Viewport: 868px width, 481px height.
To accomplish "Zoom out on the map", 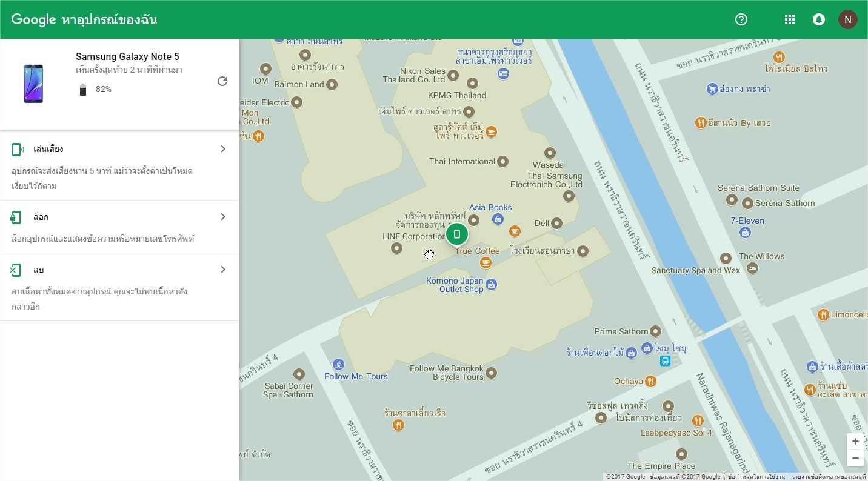I will point(855,459).
